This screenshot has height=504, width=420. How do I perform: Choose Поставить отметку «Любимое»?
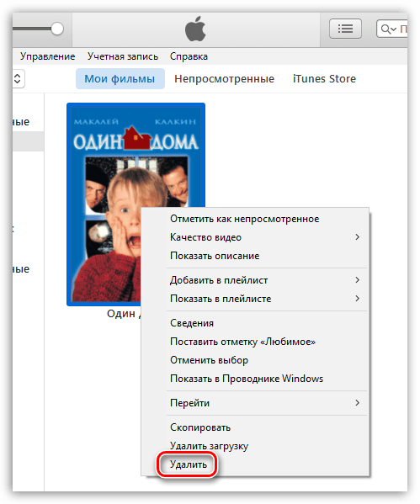point(255,342)
